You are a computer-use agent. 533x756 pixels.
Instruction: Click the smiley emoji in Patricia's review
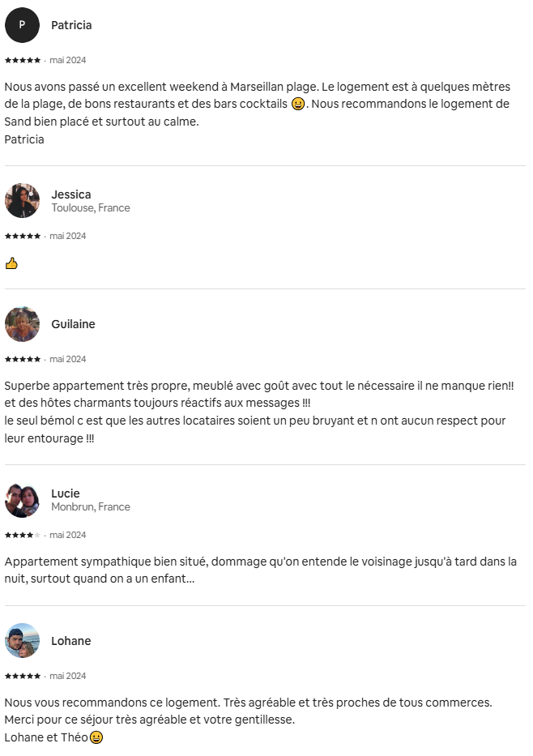point(298,104)
